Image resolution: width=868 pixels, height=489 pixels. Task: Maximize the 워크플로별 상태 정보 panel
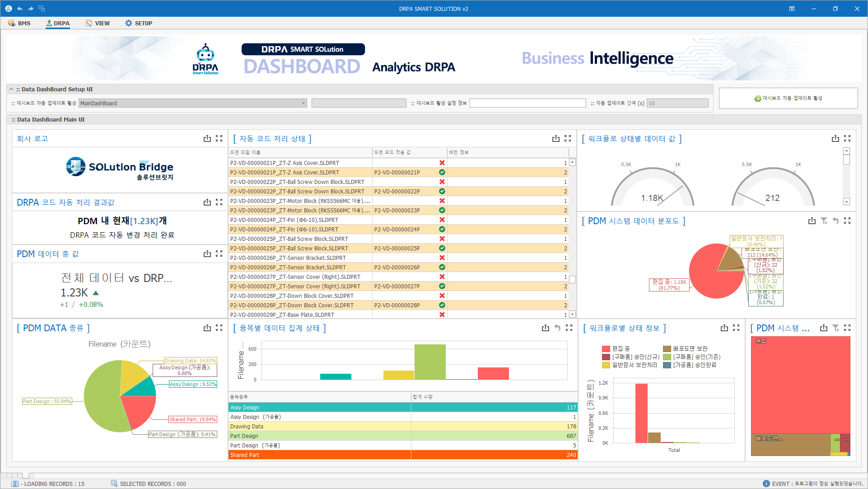pos(736,328)
